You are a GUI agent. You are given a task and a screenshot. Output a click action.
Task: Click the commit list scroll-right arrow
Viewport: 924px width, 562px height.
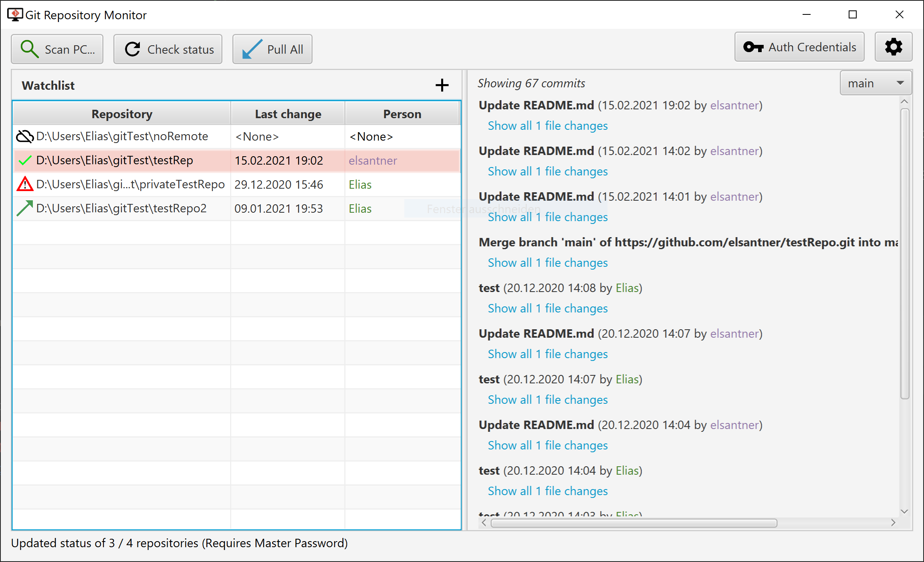point(893,523)
